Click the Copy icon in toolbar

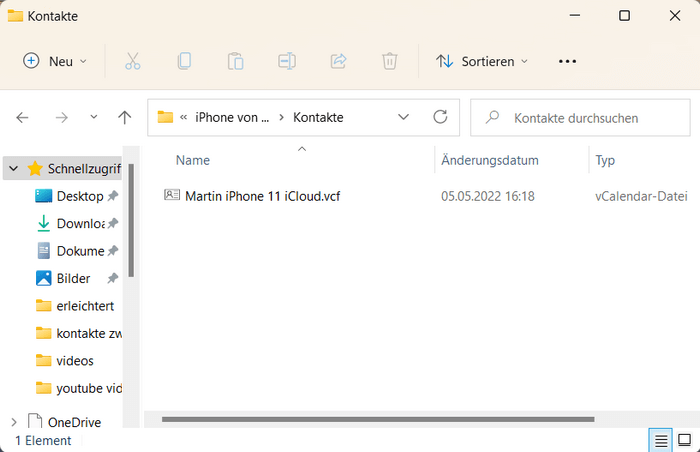click(x=184, y=61)
